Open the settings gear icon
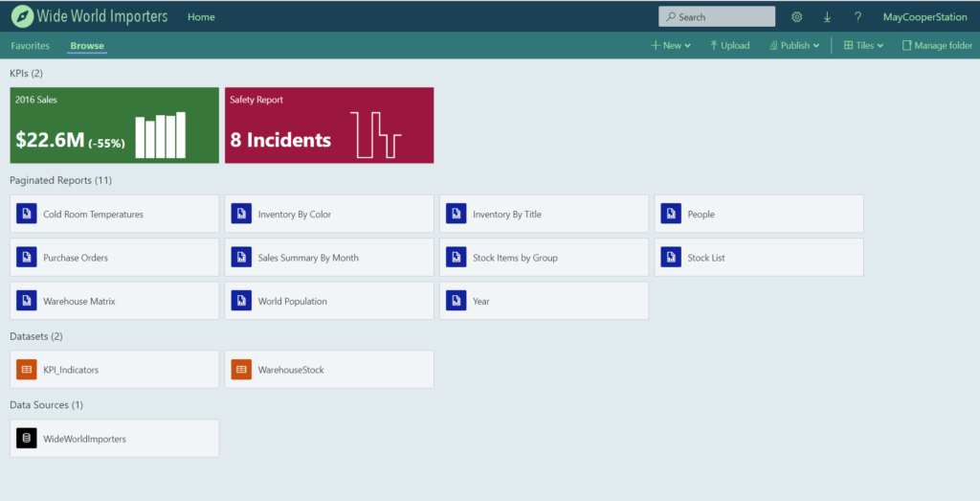980x501 pixels. [796, 17]
